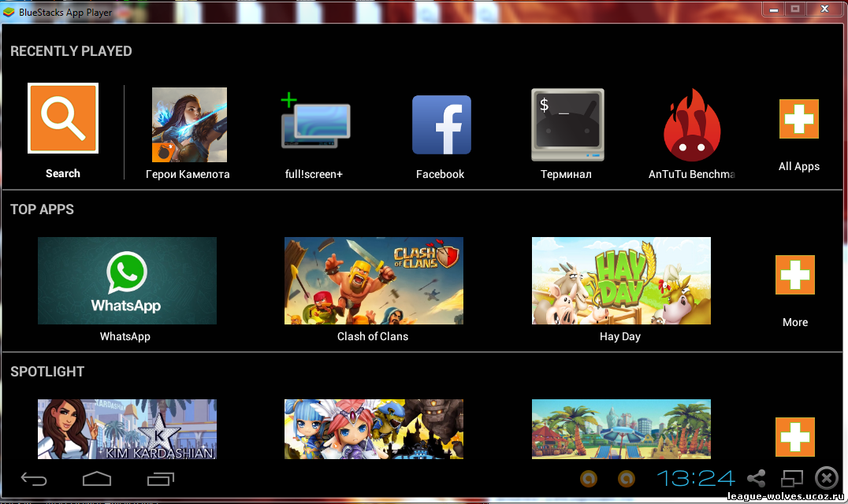Image resolution: width=848 pixels, height=504 pixels.
Task: Click the More plus icon in Top Apps
Action: (795, 275)
